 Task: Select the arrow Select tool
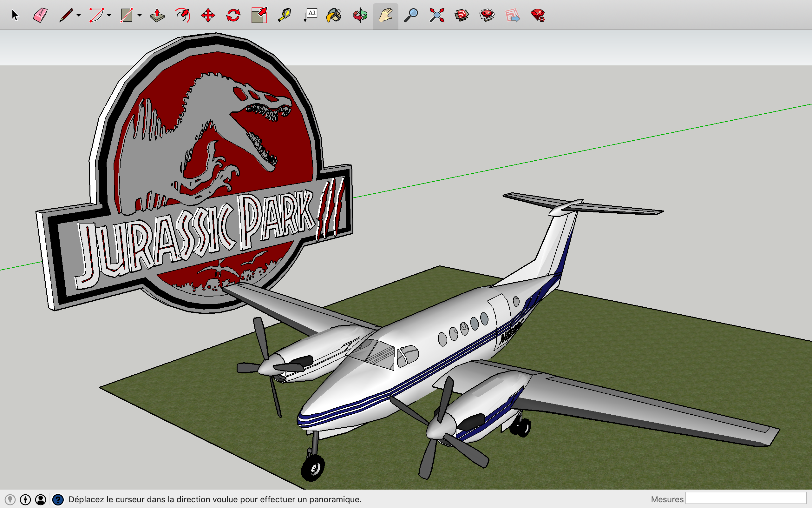(x=15, y=16)
